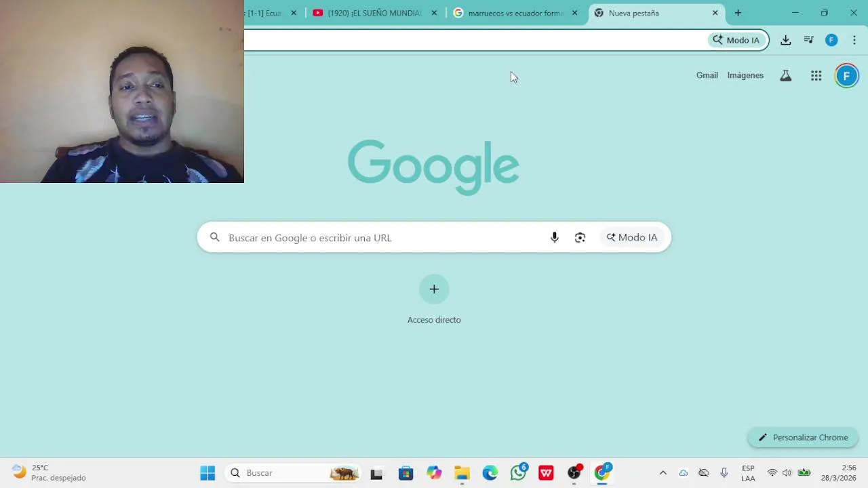Open volume speaker tray icon
868x488 pixels.
(x=787, y=473)
